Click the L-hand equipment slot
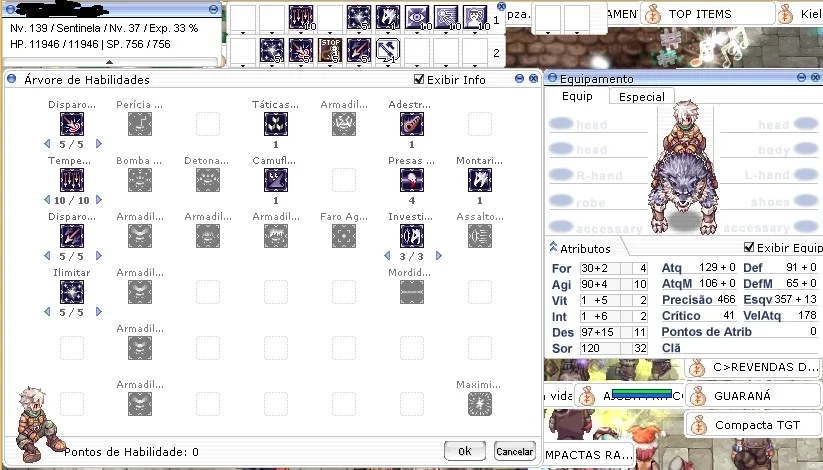The image size is (823, 470). [x=768, y=175]
